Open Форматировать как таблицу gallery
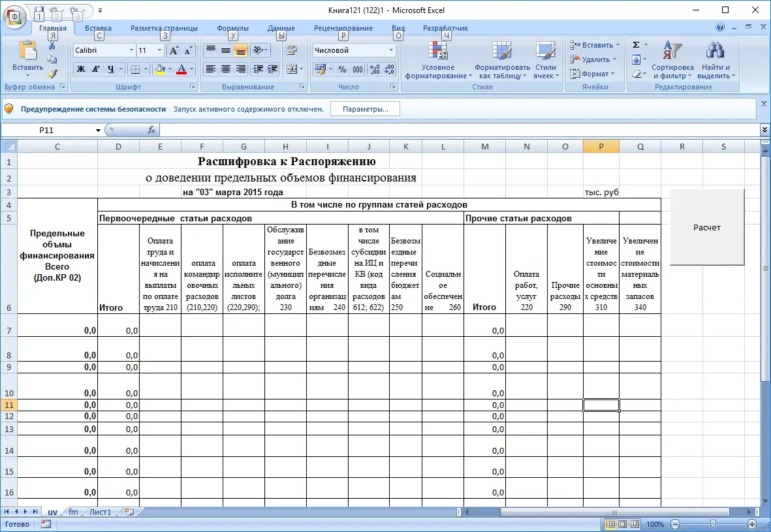This screenshot has height=532, width=771. coord(502,60)
